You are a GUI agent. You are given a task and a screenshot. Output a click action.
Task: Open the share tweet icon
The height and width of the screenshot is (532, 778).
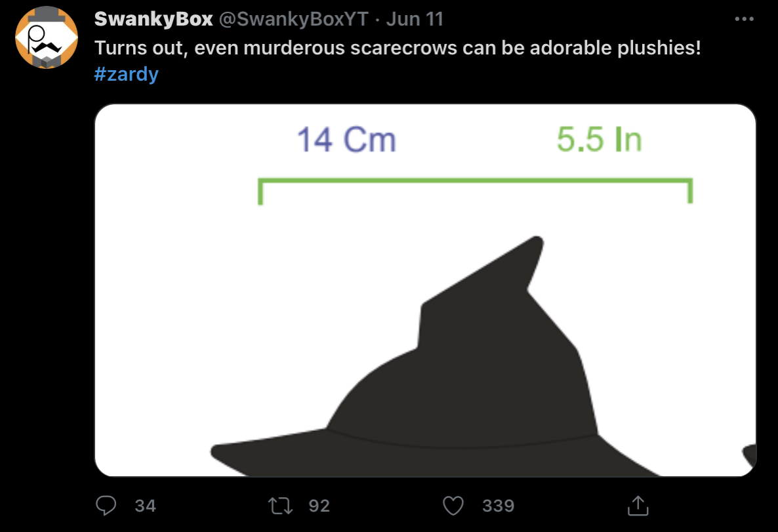click(638, 506)
